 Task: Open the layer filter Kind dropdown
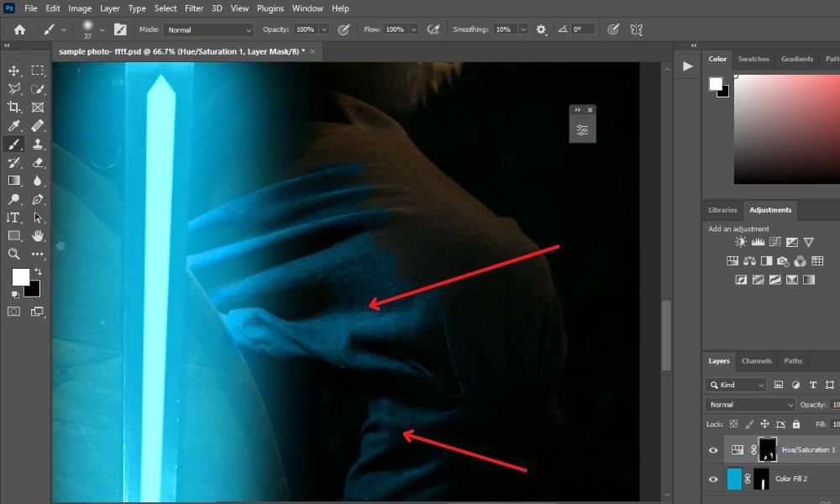[x=738, y=385]
